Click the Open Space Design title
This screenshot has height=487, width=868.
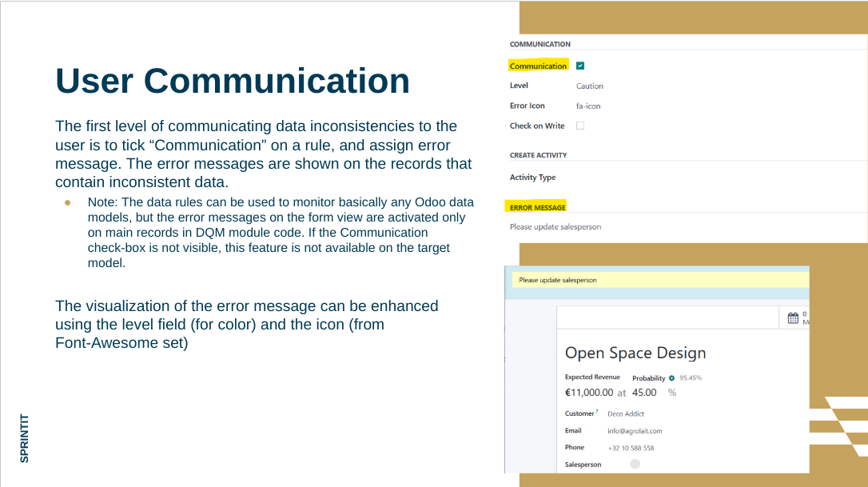point(635,353)
